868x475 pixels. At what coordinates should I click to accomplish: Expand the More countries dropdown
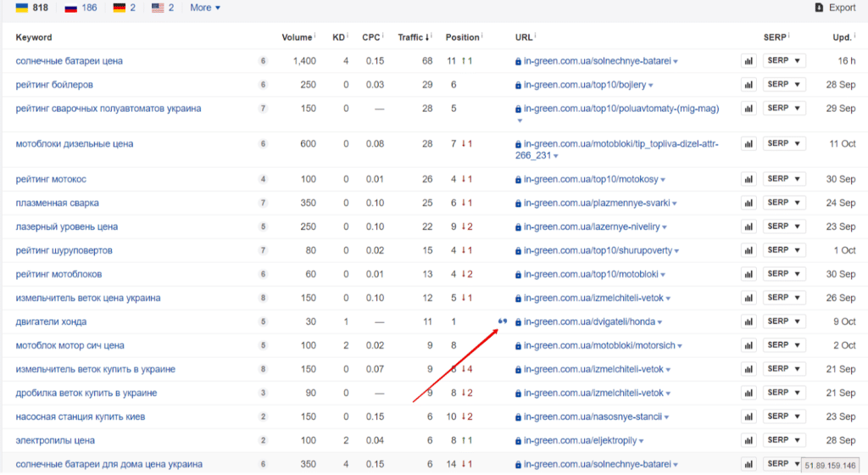[x=205, y=8]
